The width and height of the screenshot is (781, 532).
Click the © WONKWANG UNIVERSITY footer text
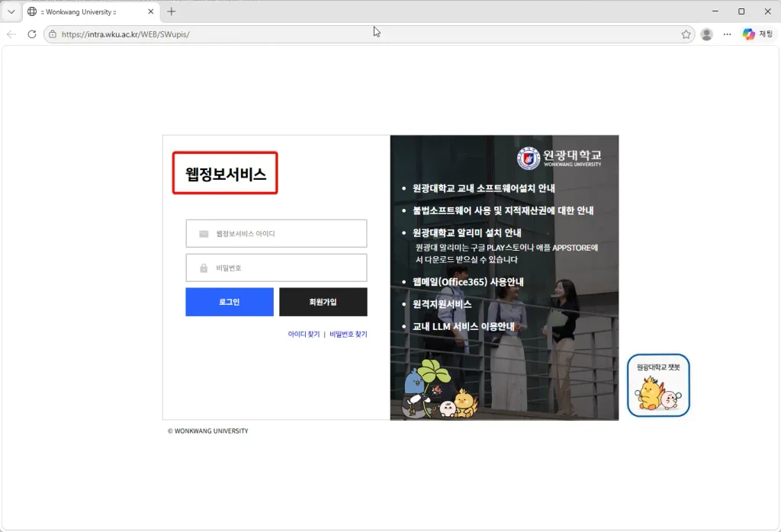(207, 431)
